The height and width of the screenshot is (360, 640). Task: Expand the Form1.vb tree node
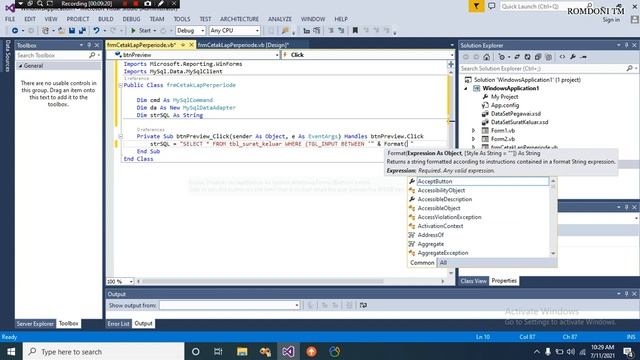click(x=473, y=131)
